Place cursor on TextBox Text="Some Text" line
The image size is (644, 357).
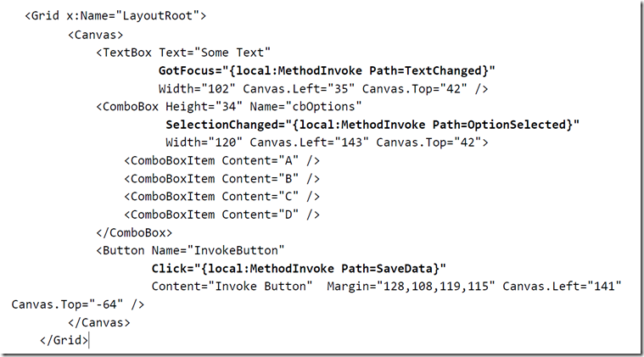[x=183, y=53]
